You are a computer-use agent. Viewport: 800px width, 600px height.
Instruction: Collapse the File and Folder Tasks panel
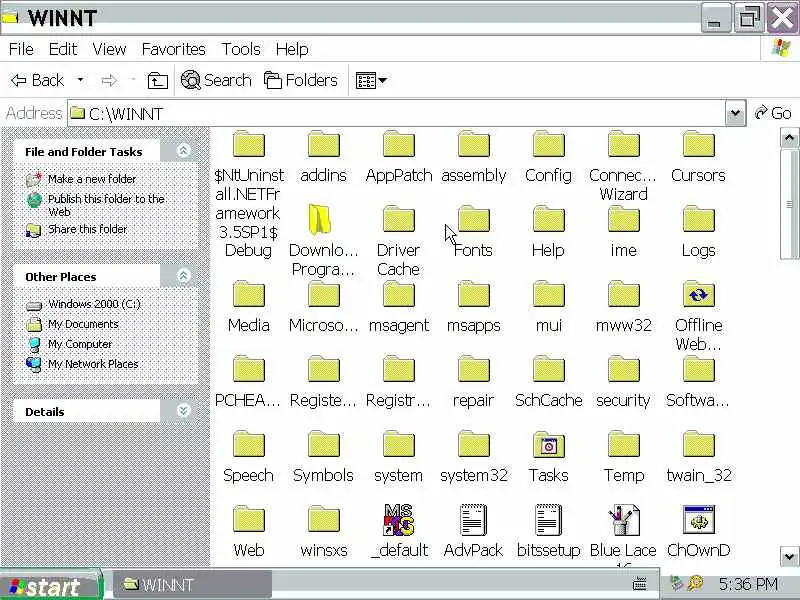183,151
